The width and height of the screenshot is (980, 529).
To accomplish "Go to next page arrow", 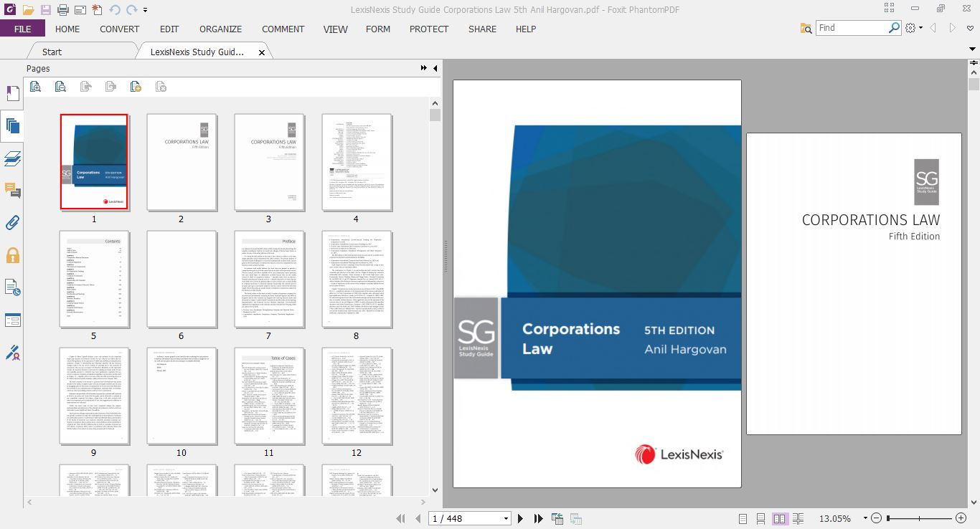I will 521,518.
